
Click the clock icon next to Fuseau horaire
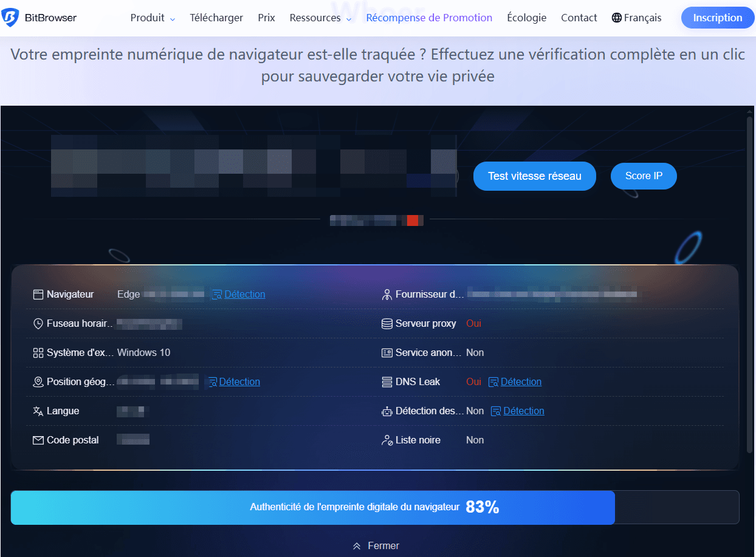(37, 323)
